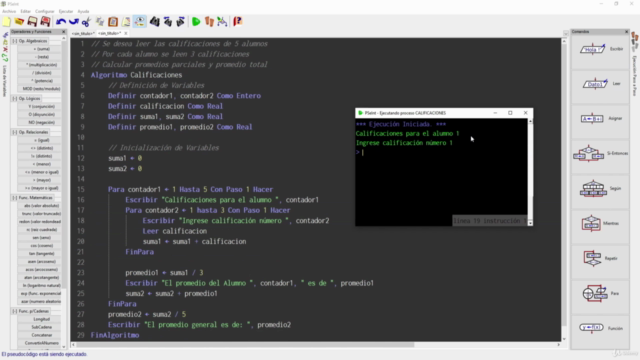
Task: Insert the MOD (resto/modulo) operator
Action: [x=39, y=89]
